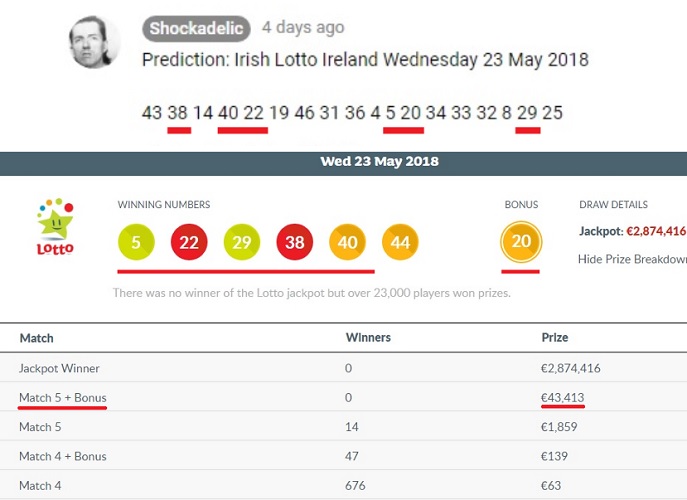Open the Shockadelic username profile
The width and height of the screenshot is (687, 500).
[197, 28]
